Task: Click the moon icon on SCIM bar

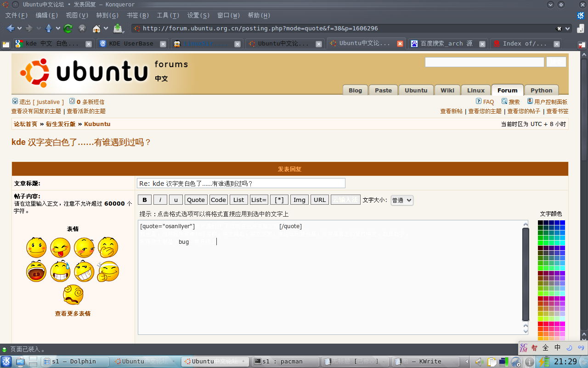Action: (x=570, y=348)
